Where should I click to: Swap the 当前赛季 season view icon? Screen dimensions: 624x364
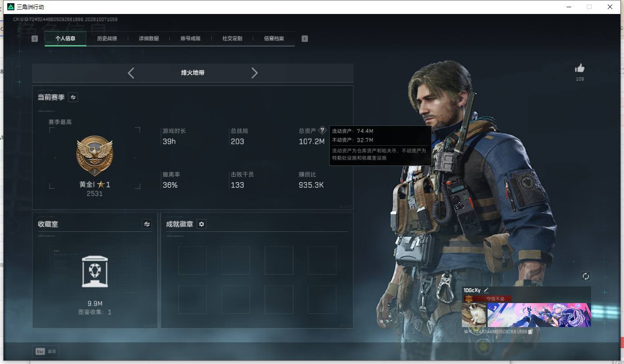click(73, 97)
